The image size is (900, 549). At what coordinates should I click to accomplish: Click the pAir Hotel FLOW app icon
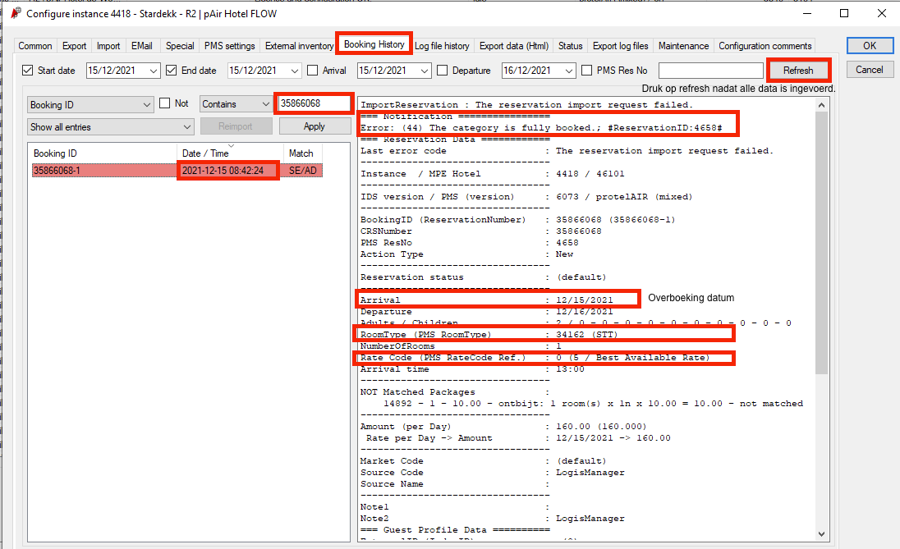pyautogui.click(x=16, y=13)
